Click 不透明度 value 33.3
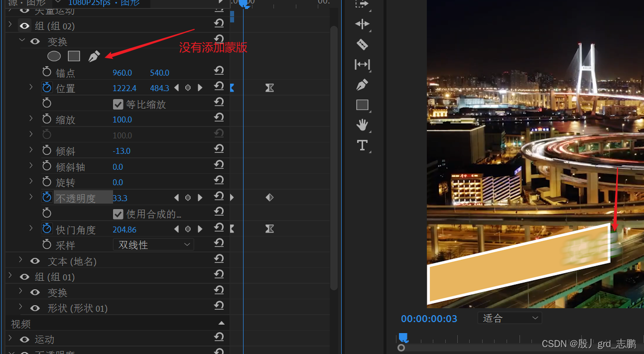Viewport: 644px width, 354px height. pyautogui.click(x=120, y=198)
